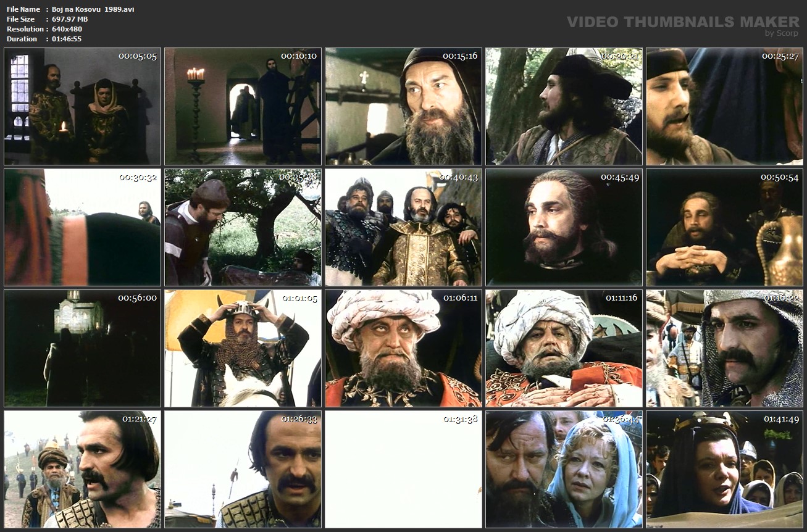Click the 'File Name' label
This screenshot has width=807, height=532.
[23, 9]
